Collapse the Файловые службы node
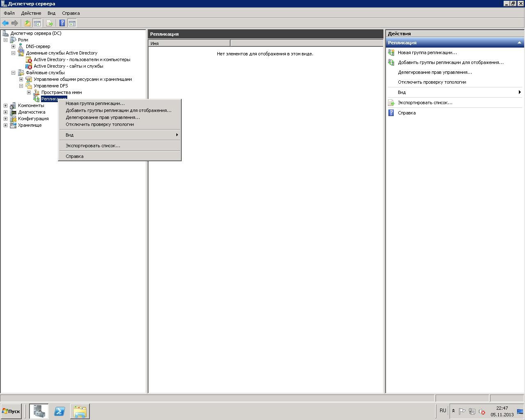The height and width of the screenshot is (420, 525). [13, 73]
